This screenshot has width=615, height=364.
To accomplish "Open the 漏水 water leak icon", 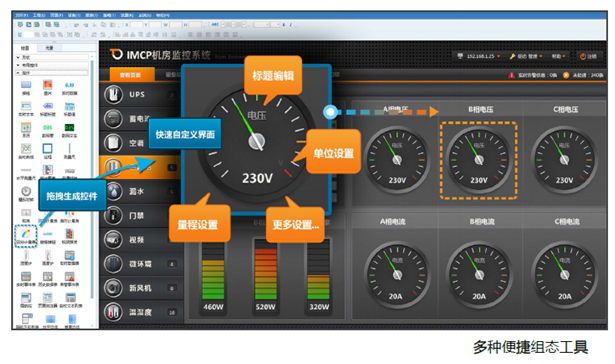I will 113,191.
